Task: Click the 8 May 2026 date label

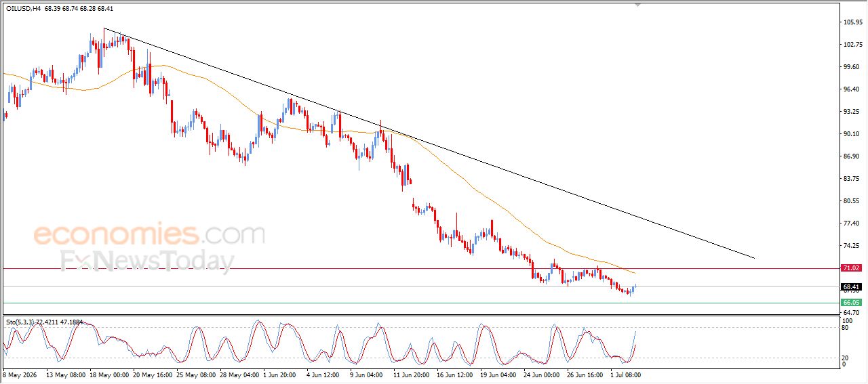Action: pyautogui.click(x=20, y=374)
